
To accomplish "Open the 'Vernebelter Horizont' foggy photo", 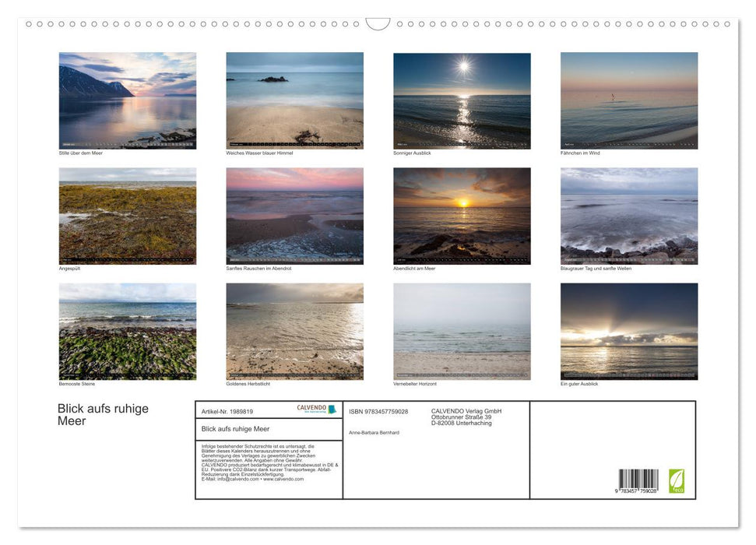I will tap(462, 331).
